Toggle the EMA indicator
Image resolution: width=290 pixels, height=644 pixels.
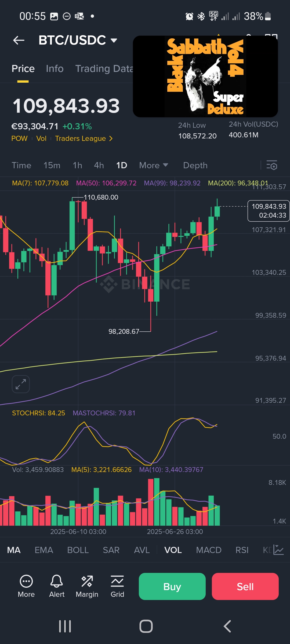click(44, 550)
